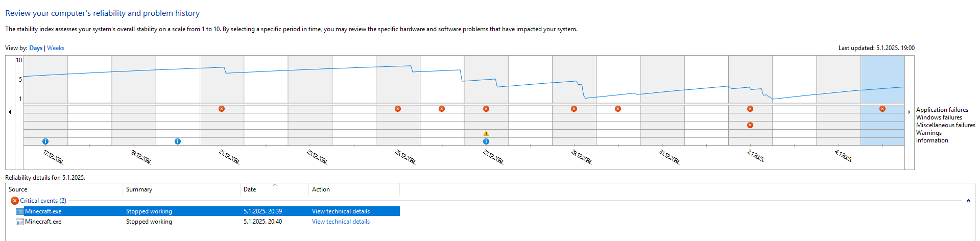This screenshot has height=241, width=980.
Task: Click the application failure icon on 5.1.2025
Action: pyautogui.click(x=882, y=109)
